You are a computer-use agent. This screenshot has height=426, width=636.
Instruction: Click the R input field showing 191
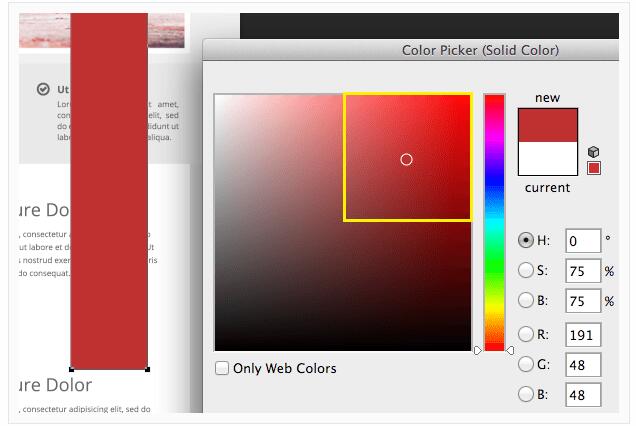click(x=583, y=335)
